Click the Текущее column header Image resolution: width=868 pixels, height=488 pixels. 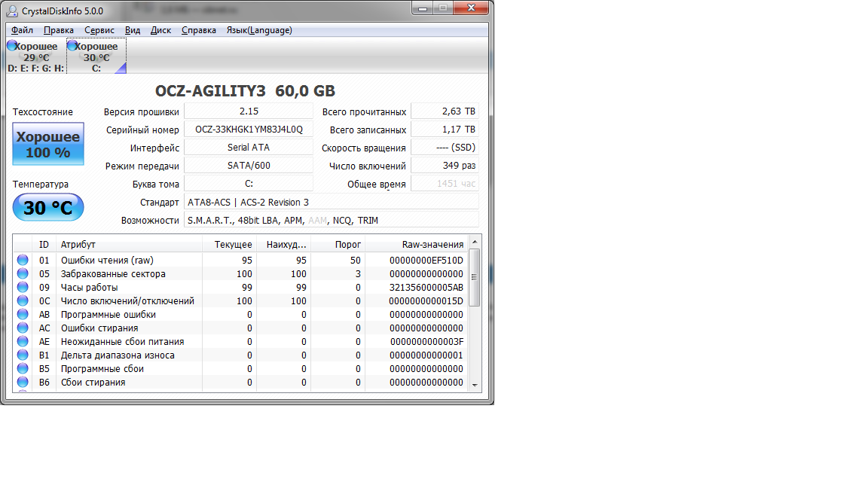point(228,244)
